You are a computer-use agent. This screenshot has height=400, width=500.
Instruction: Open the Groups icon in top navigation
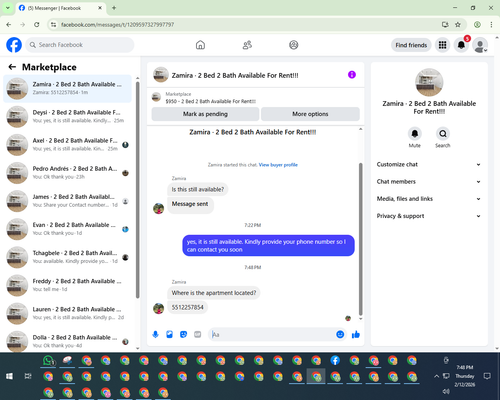(294, 45)
